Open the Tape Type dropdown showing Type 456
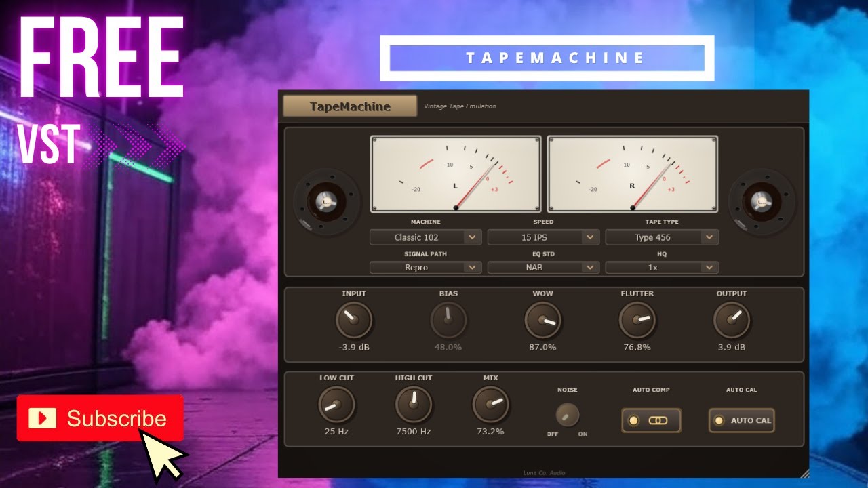The width and height of the screenshot is (868, 488). point(662,237)
